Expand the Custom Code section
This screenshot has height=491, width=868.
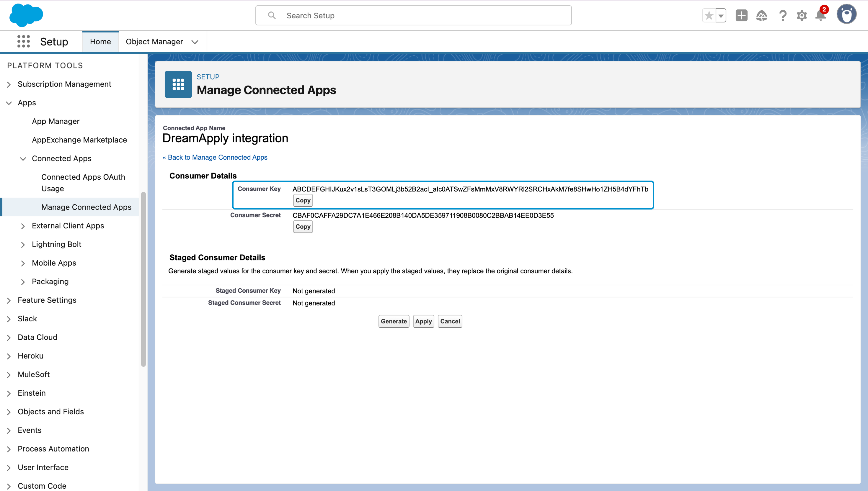coord(9,486)
